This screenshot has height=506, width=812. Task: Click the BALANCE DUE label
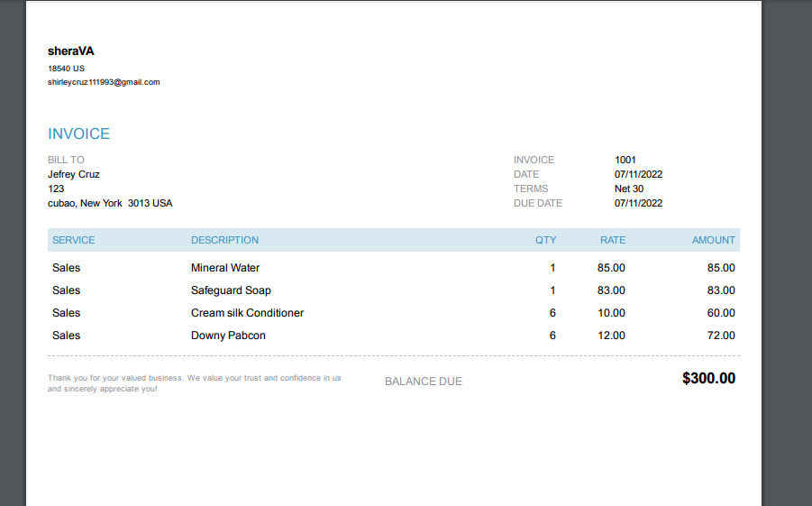pos(423,381)
